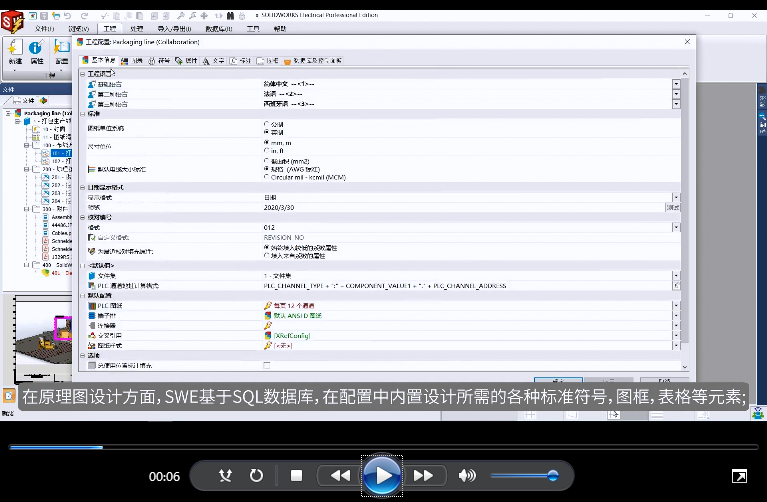
Task: Stop the video playback
Action: [296, 476]
